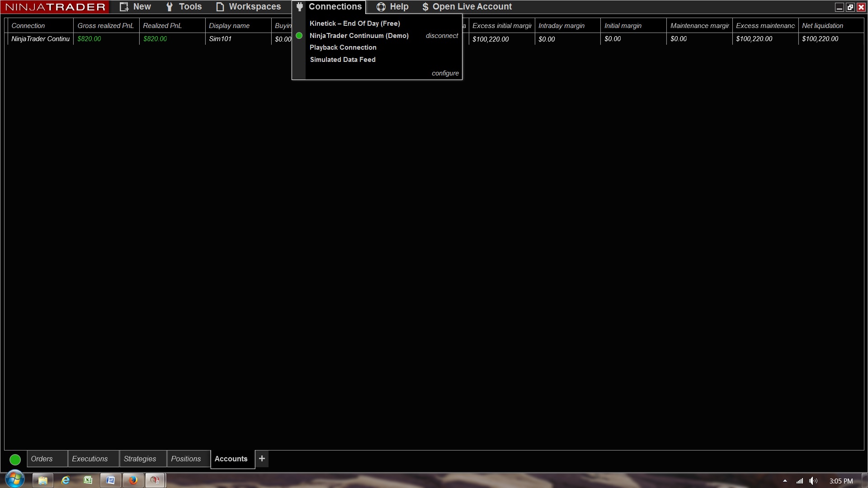
Task: Sort by Gross realized PnL column header
Action: coord(105,26)
